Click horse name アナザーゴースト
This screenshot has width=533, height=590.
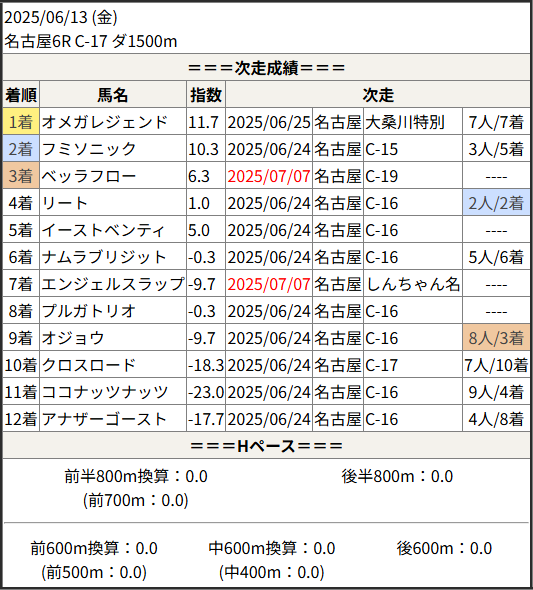[x=104, y=419]
